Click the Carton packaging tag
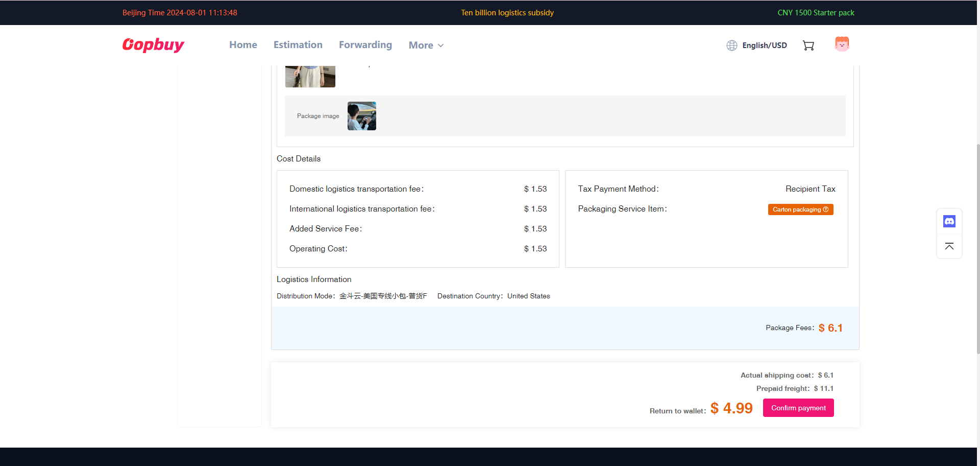980x466 pixels. click(800, 209)
